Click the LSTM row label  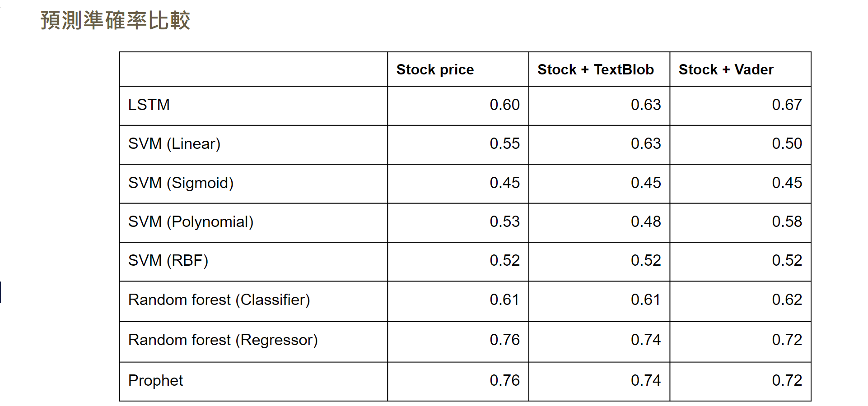[149, 105]
